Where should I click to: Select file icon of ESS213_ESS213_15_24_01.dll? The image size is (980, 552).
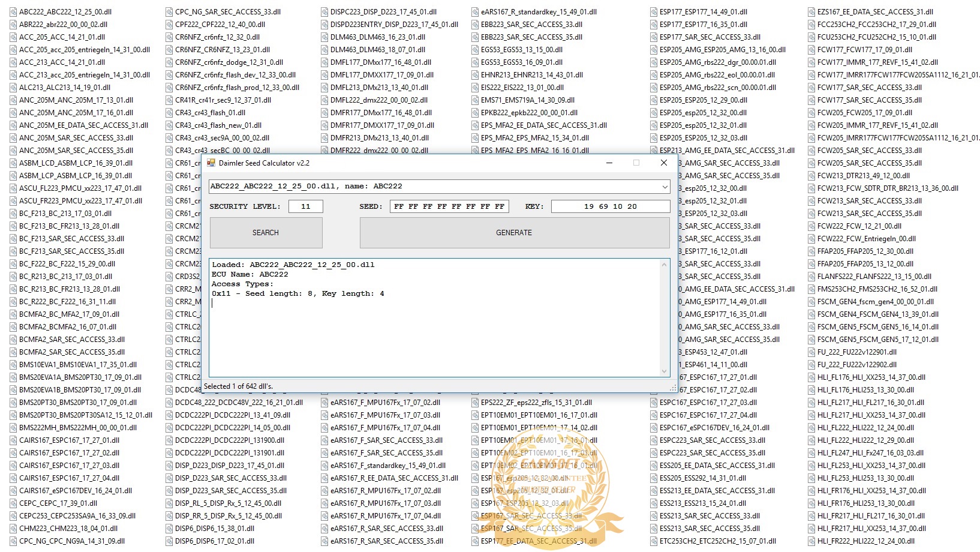(x=654, y=503)
